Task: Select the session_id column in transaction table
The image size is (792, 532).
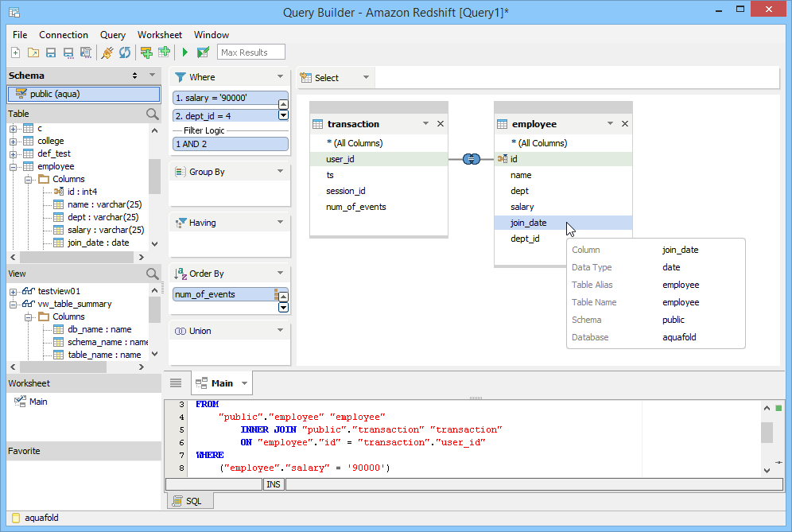Action: click(379, 191)
